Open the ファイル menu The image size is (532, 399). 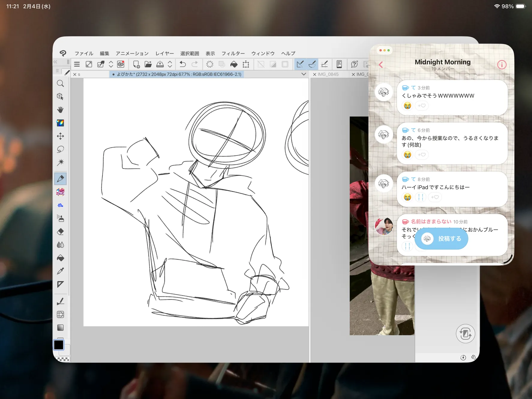click(84, 53)
